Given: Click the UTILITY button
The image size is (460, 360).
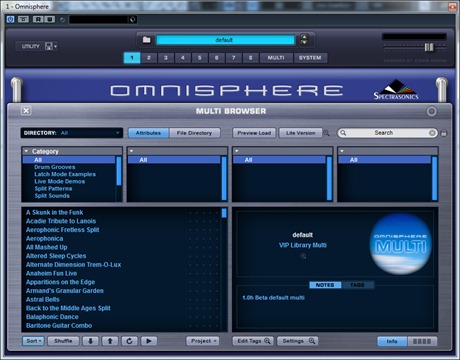Looking at the screenshot, I should [x=31, y=46].
